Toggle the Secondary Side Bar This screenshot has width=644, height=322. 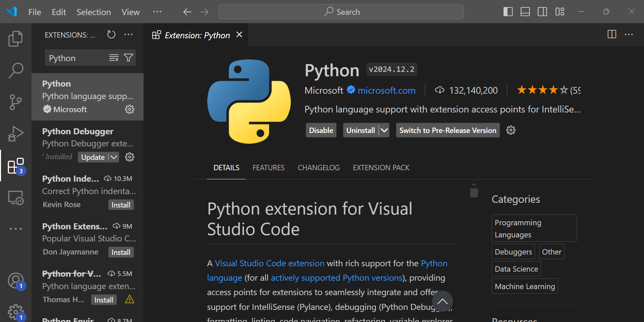point(542,11)
